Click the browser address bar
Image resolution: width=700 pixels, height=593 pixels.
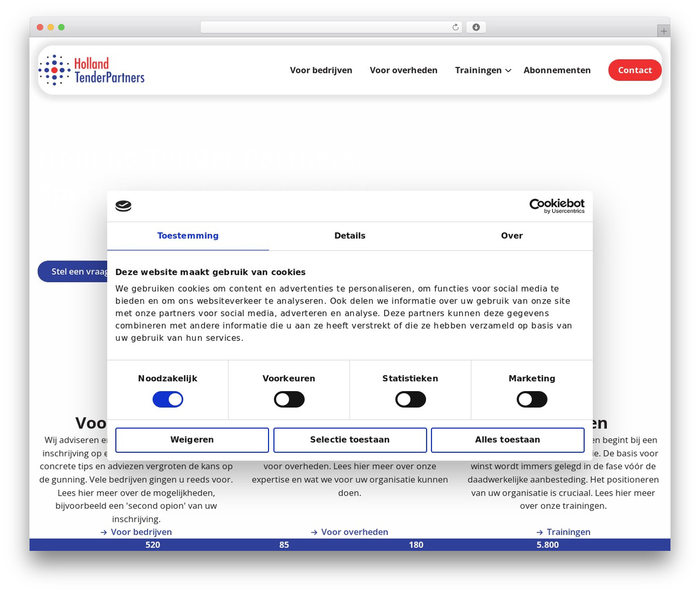(331, 27)
